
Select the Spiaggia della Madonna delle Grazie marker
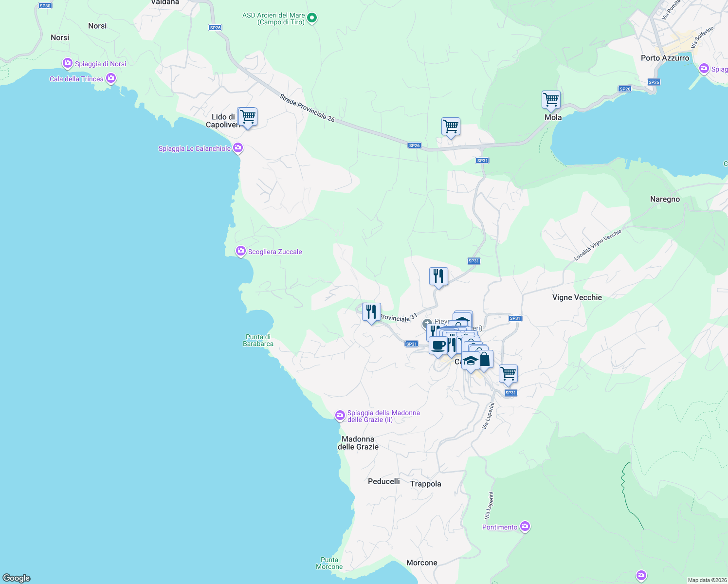point(340,415)
